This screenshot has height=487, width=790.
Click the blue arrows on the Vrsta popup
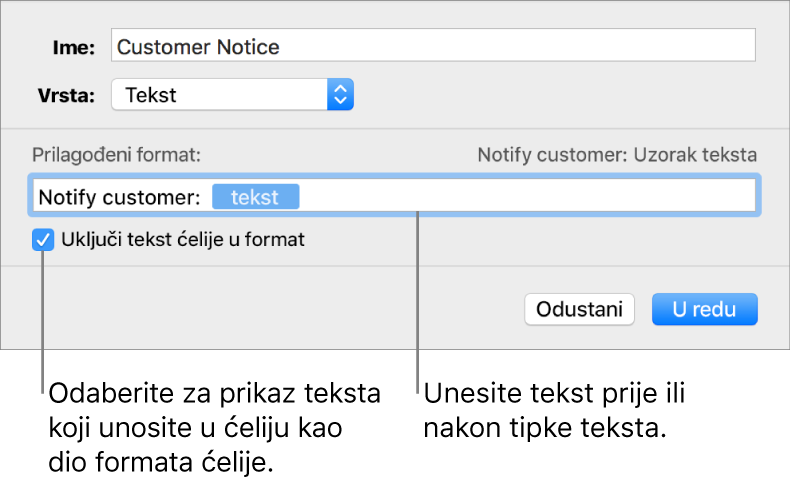click(x=340, y=95)
